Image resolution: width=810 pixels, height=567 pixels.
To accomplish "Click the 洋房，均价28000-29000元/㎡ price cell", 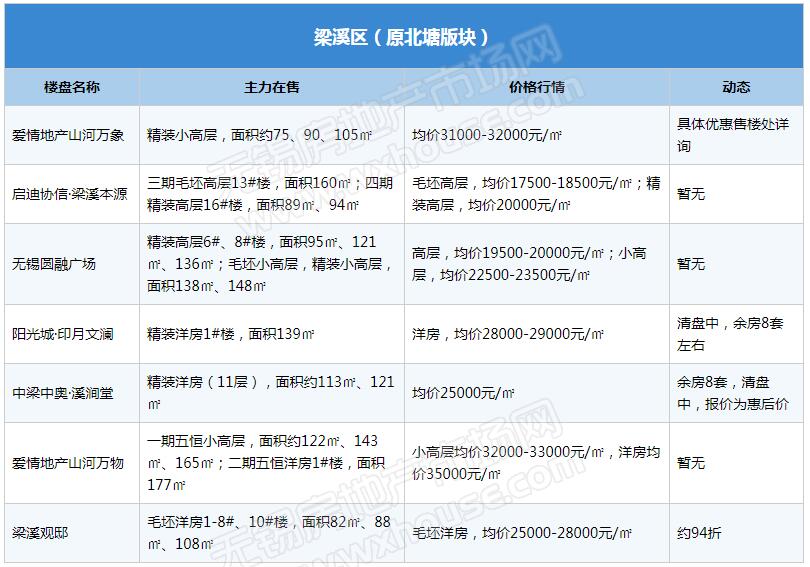I will (x=508, y=334).
